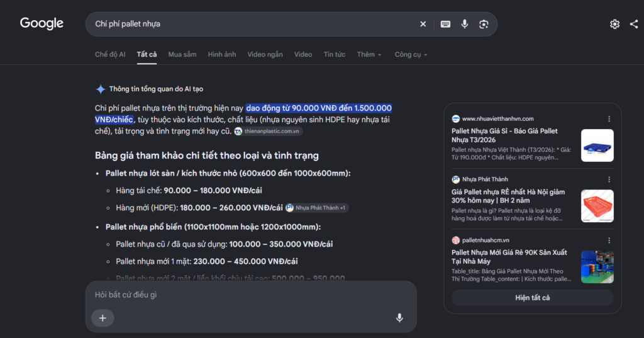Clear the search query with X

click(x=423, y=25)
